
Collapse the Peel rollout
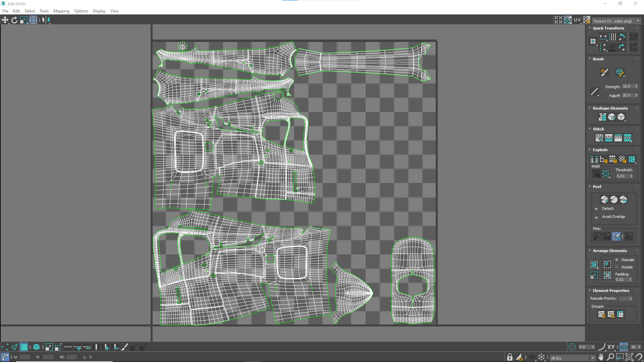(590, 187)
